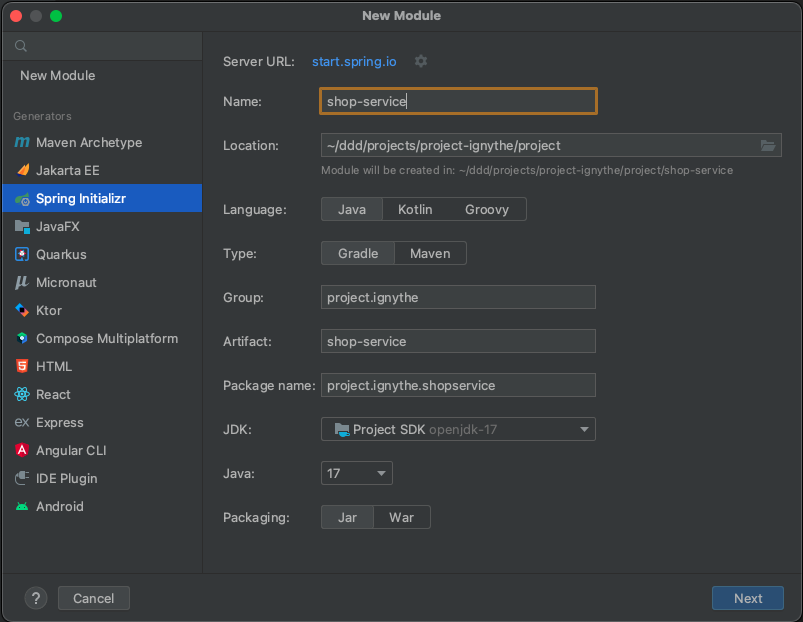
Task: Click the HTML5 shield icon
Action: pos(22,367)
